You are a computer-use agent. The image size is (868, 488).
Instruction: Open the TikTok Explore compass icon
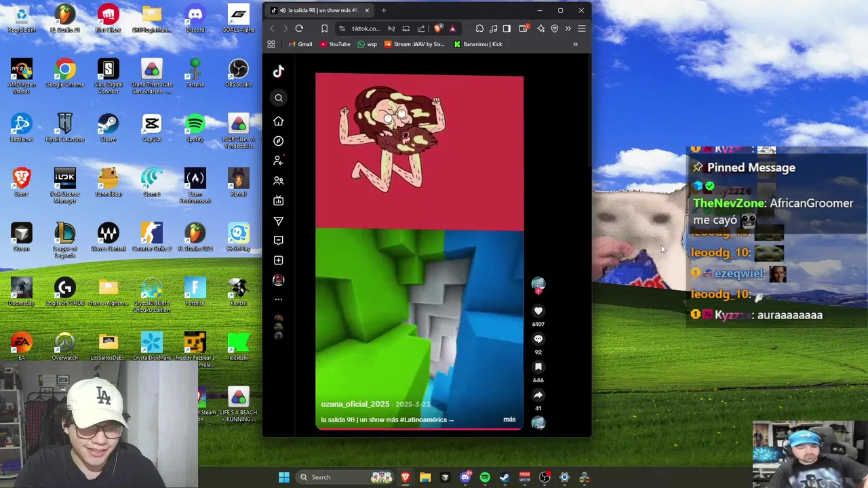278,141
